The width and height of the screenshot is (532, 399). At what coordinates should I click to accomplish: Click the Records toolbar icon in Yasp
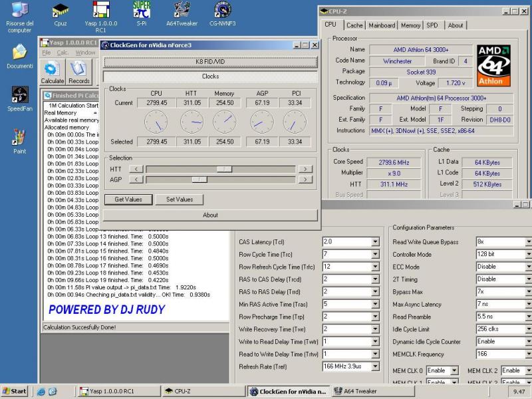coord(78,72)
